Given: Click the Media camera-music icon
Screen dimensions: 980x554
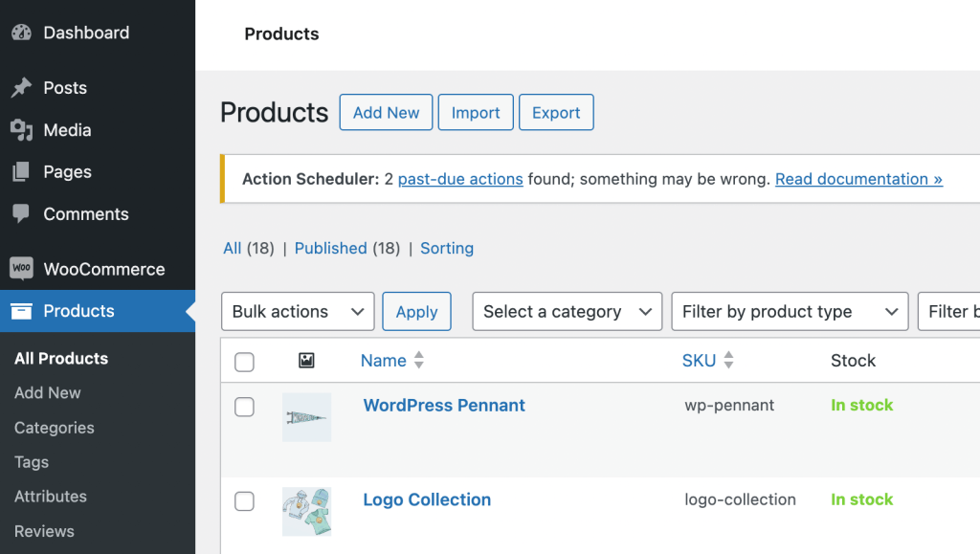Looking at the screenshot, I should pyautogui.click(x=21, y=130).
